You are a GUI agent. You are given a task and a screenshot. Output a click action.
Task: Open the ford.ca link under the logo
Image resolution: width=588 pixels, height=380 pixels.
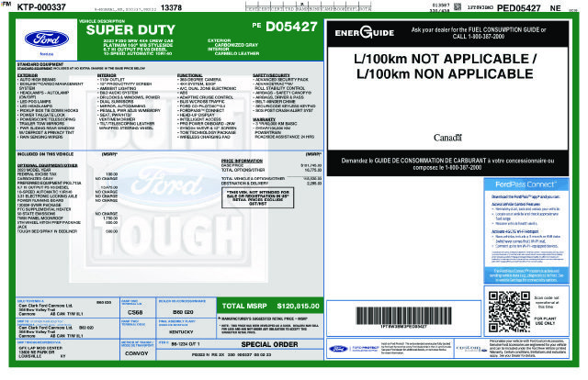(47, 54)
